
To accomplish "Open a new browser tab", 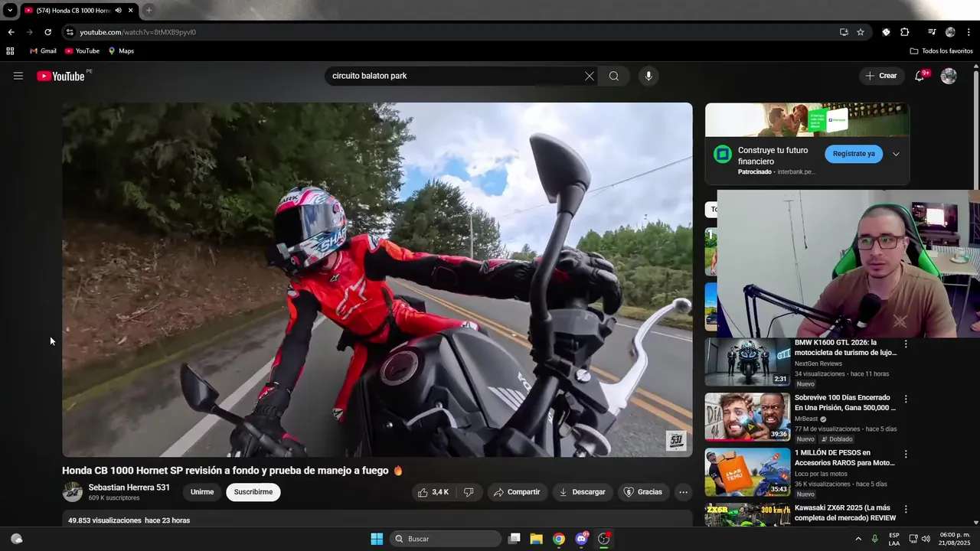I will (149, 11).
